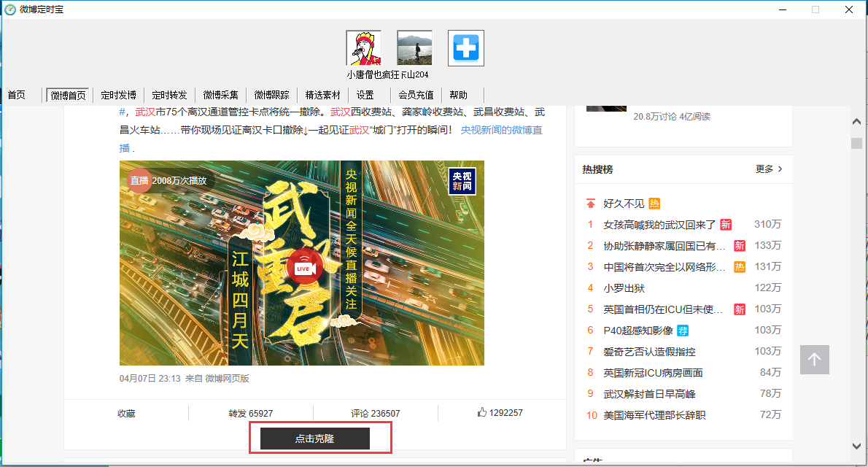Select the second account avatar with landscape photo
This screenshot has width=868, height=467.
click(x=414, y=49)
